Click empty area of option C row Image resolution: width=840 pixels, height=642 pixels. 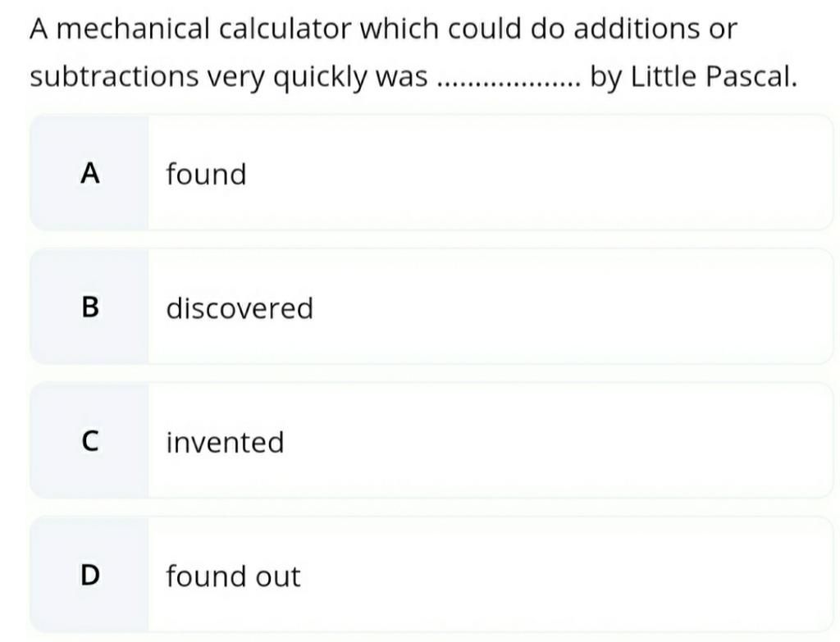tap(557, 440)
